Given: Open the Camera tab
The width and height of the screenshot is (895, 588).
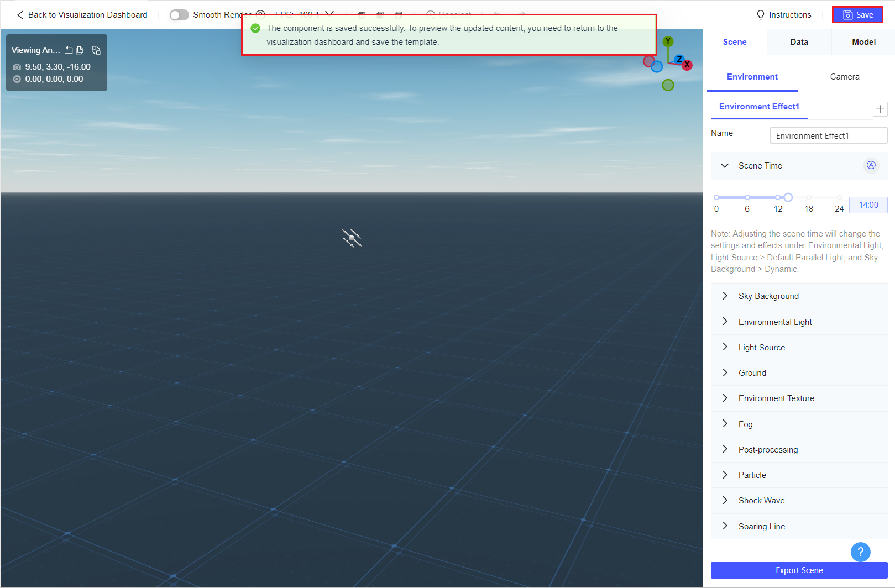Looking at the screenshot, I should [844, 76].
